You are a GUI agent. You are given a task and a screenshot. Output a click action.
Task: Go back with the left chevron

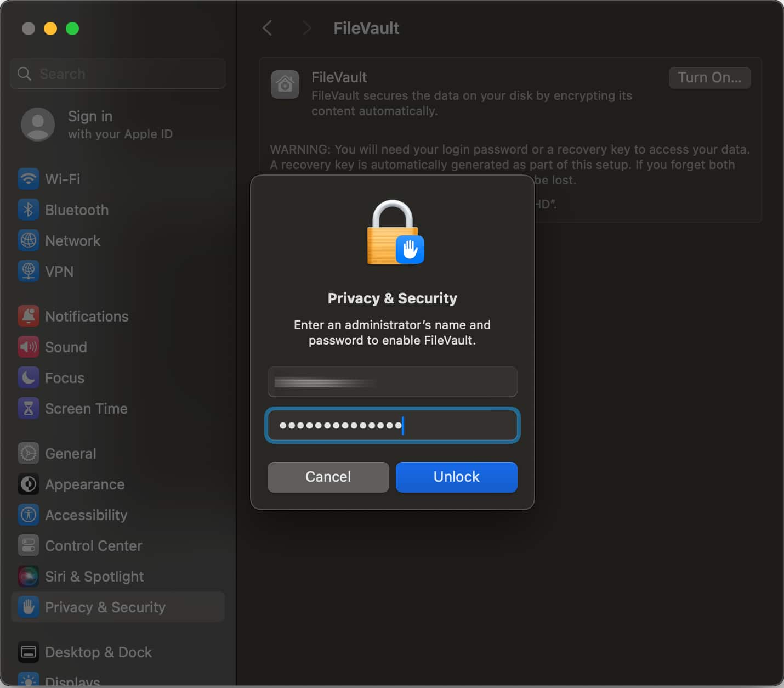click(x=268, y=28)
